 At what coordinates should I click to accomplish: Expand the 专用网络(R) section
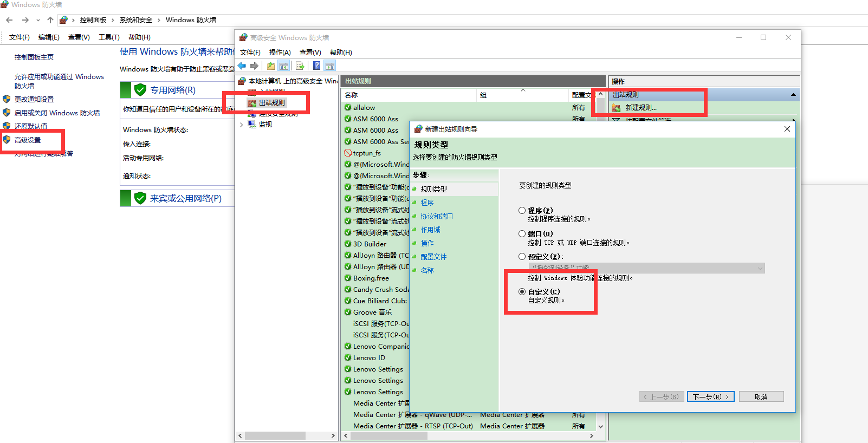coord(173,90)
